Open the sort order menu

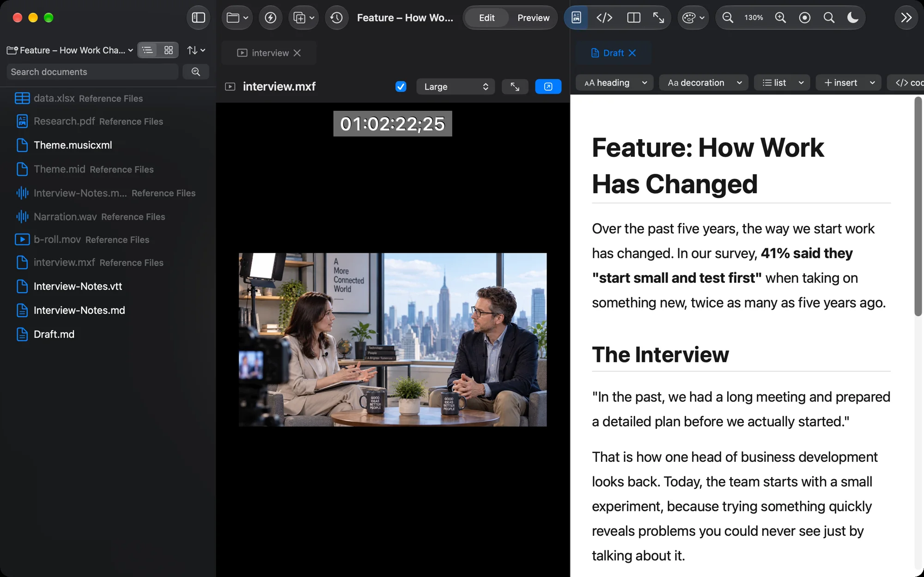pyautogui.click(x=196, y=50)
